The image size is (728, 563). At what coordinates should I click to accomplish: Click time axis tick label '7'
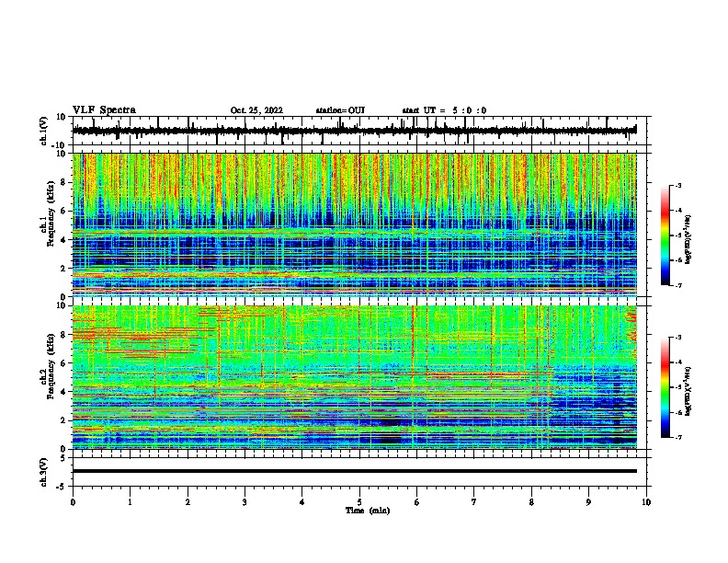coord(474,502)
